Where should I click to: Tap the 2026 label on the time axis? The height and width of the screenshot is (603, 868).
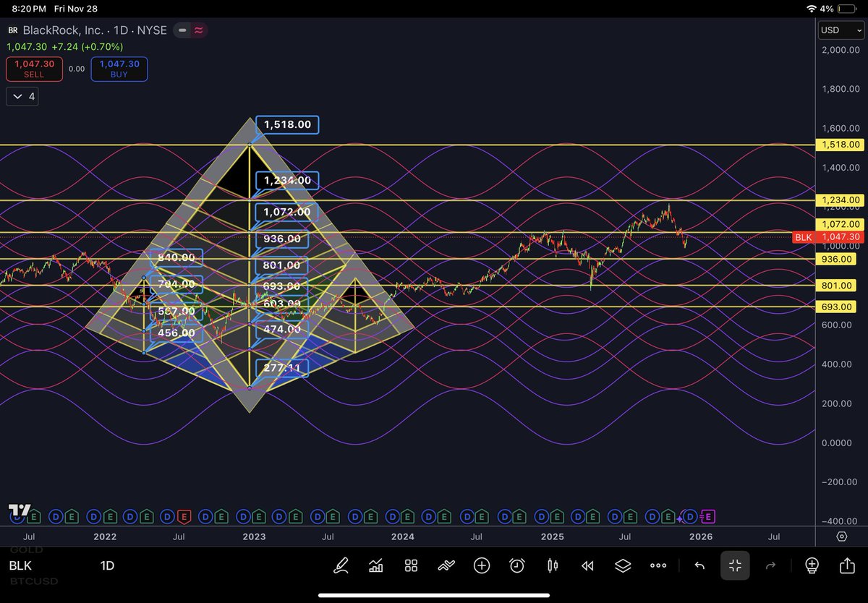[x=701, y=536]
